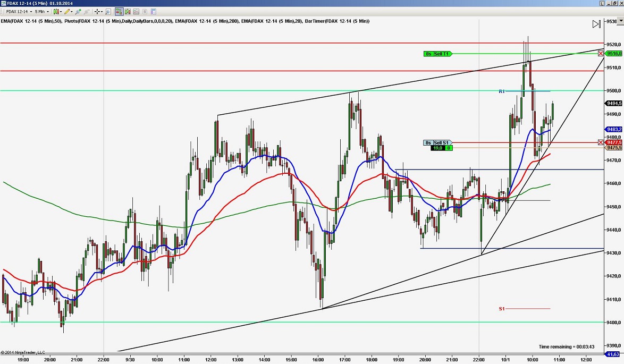
Task: Open the 5 Min interval dropdown
Action: tap(48, 11)
